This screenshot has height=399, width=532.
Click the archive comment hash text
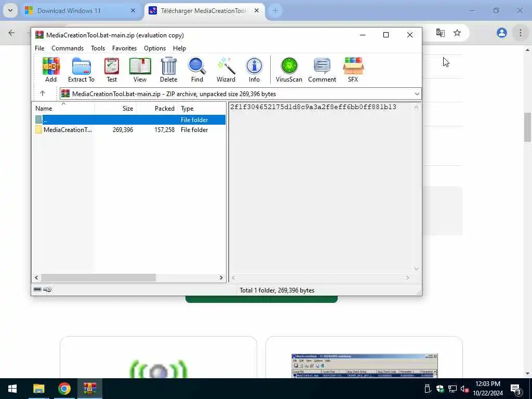point(313,107)
